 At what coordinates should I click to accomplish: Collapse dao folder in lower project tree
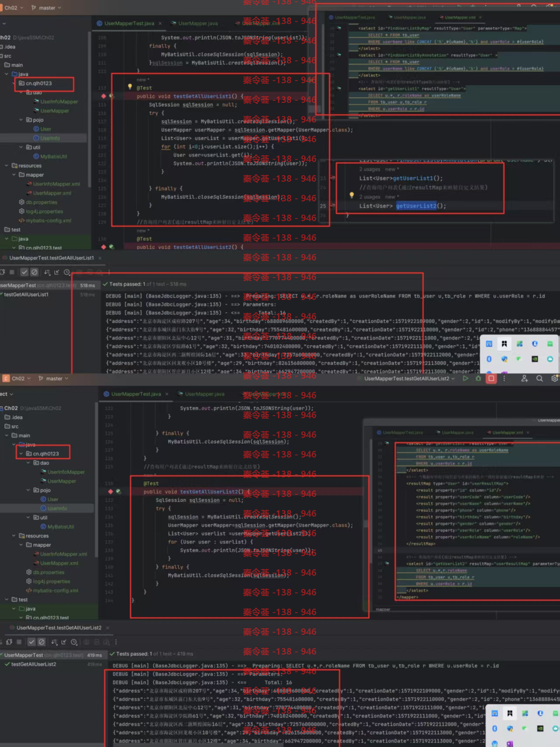(28, 463)
